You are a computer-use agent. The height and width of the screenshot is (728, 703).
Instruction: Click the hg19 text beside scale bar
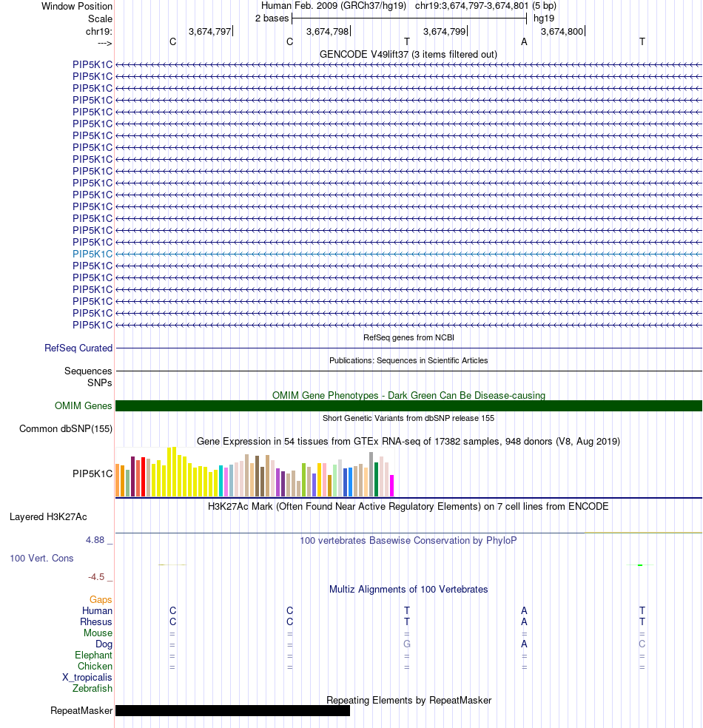pos(544,18)
